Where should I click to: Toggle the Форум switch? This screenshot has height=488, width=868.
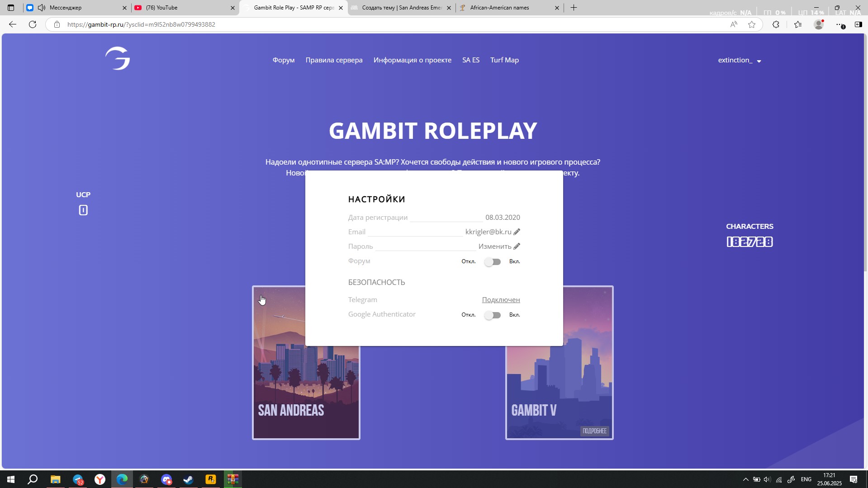[x=493, y=262]
